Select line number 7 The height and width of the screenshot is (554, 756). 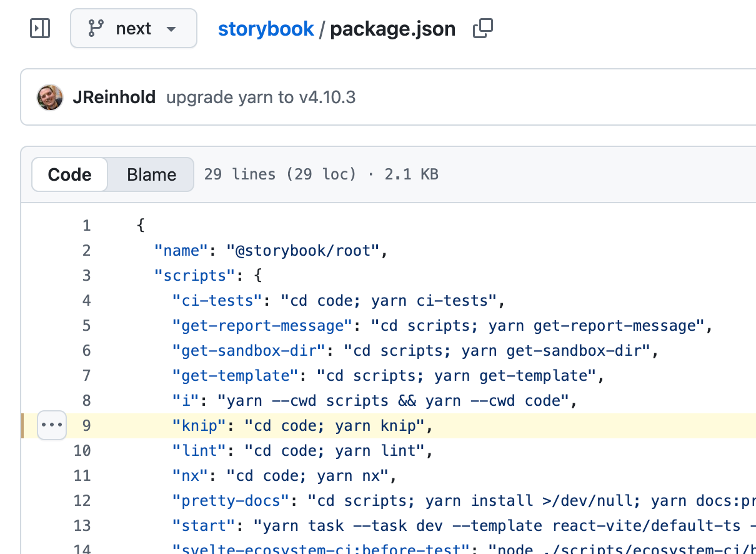86,375
